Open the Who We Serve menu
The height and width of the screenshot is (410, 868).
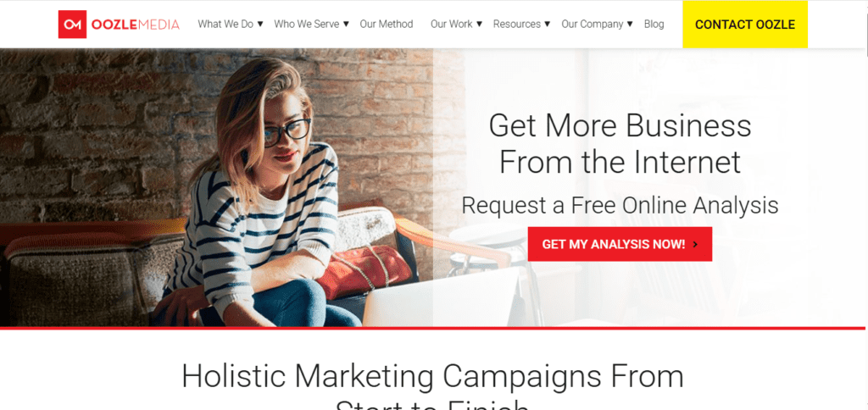[307, 25]
